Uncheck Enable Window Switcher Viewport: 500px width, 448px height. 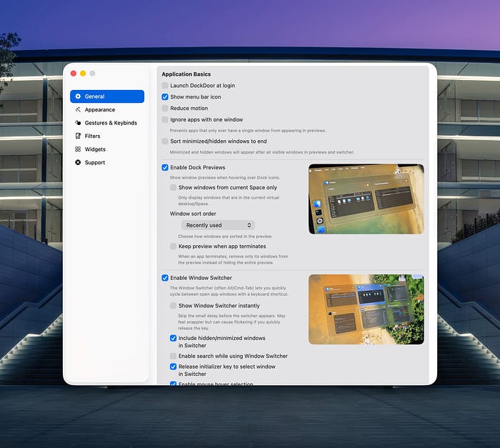coord(165,278)
